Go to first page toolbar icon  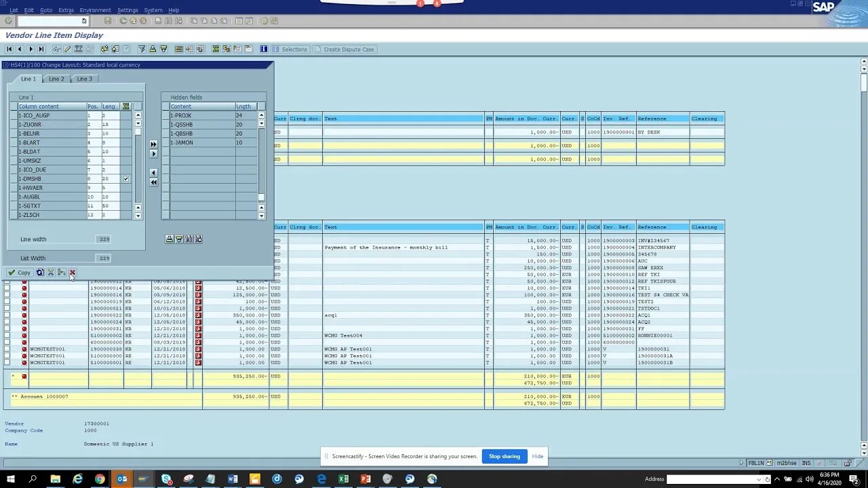9,49
